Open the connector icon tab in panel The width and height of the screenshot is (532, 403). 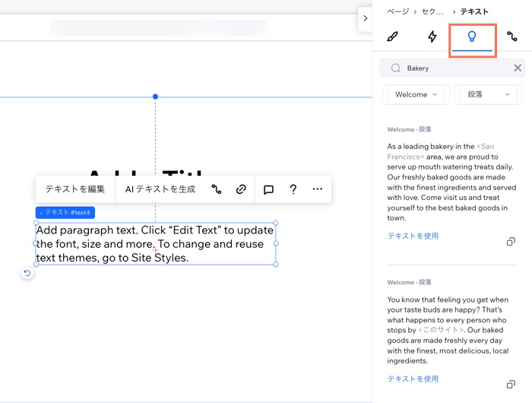click(x=511, y=36)
